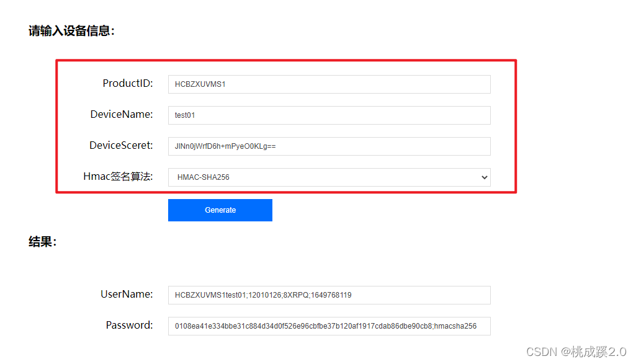The image size is (636, 364).
Task: Click the ProductID input field
Action: (x=329, y=84)
